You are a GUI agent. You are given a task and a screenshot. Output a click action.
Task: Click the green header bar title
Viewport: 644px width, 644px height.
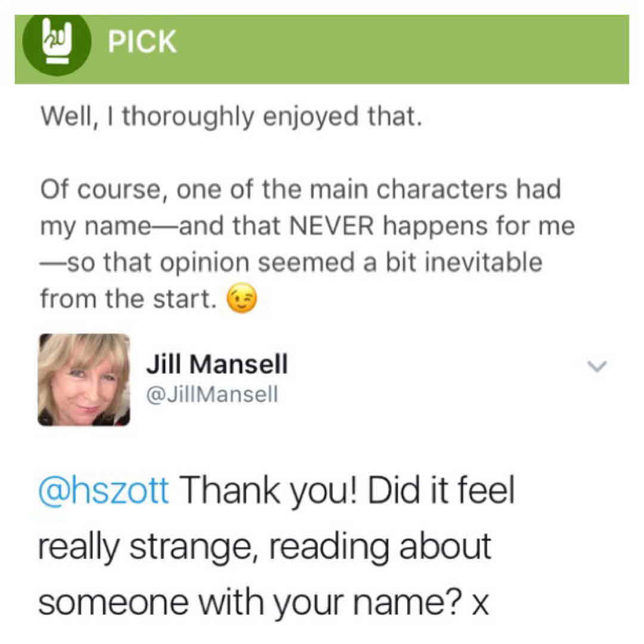pyautogui.click(x=141, y=41)
